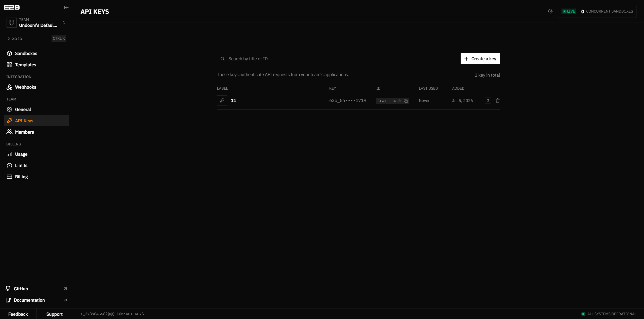Open General team settings
Screen dimensions: 644x319
click(x=36, y=110)
